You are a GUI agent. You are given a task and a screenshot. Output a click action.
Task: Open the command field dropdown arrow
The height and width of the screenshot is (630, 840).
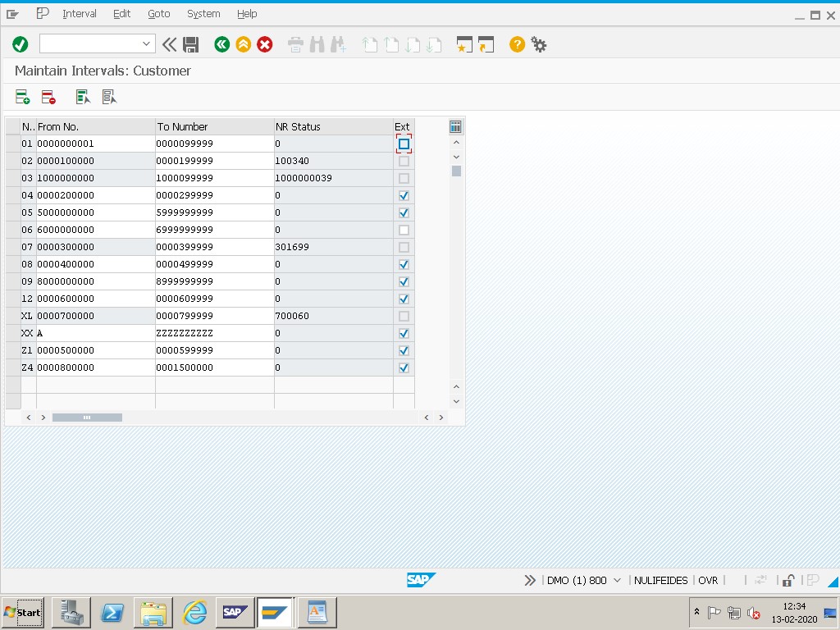pos(146,44)
